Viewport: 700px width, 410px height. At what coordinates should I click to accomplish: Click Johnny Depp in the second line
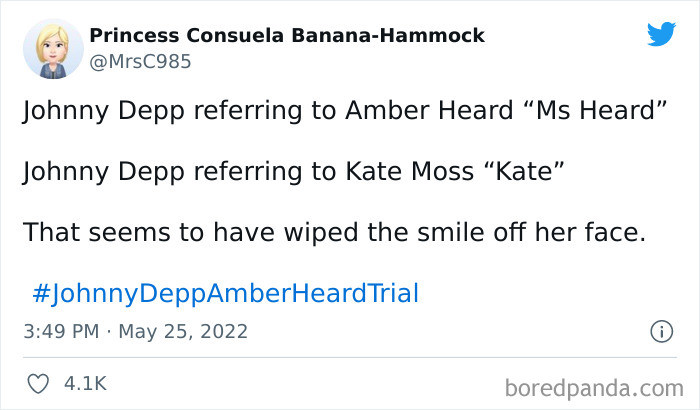104,172
